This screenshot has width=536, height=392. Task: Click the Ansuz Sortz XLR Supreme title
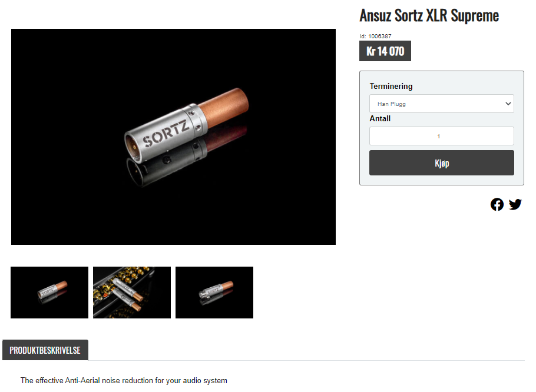pyautogui.click(x=429, y=16)
